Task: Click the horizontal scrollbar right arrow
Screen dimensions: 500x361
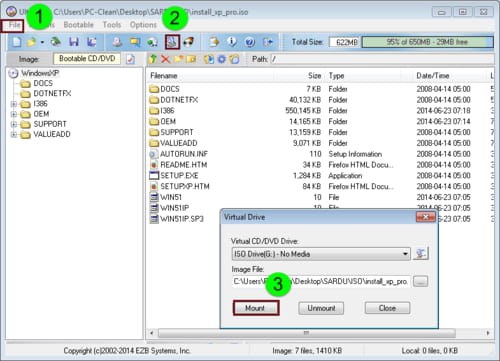Action: (x=488, y=333)
